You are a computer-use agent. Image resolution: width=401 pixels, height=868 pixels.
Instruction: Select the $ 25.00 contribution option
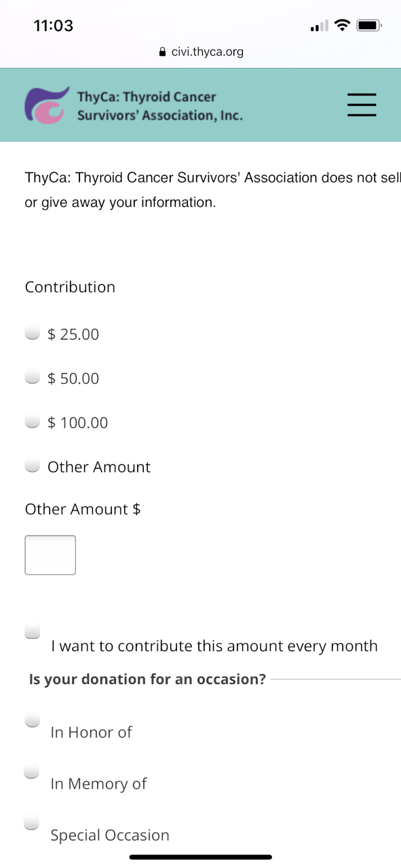coord(32,332)
